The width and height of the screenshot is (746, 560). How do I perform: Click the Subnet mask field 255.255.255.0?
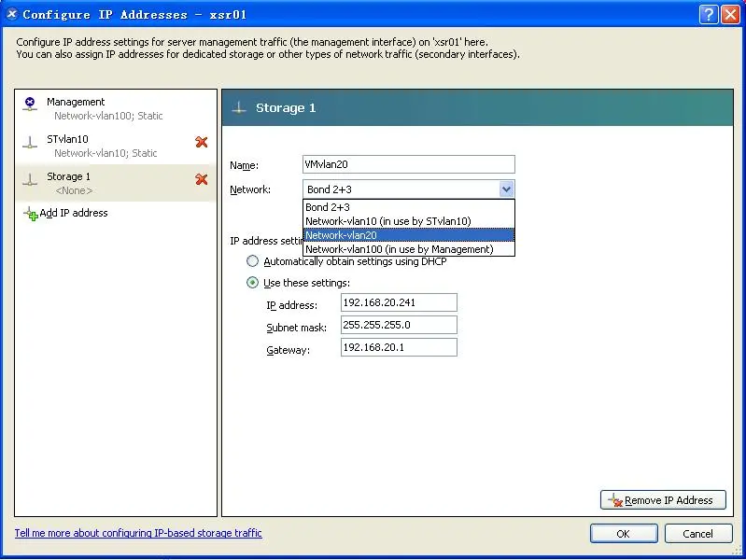pos(399,325)
